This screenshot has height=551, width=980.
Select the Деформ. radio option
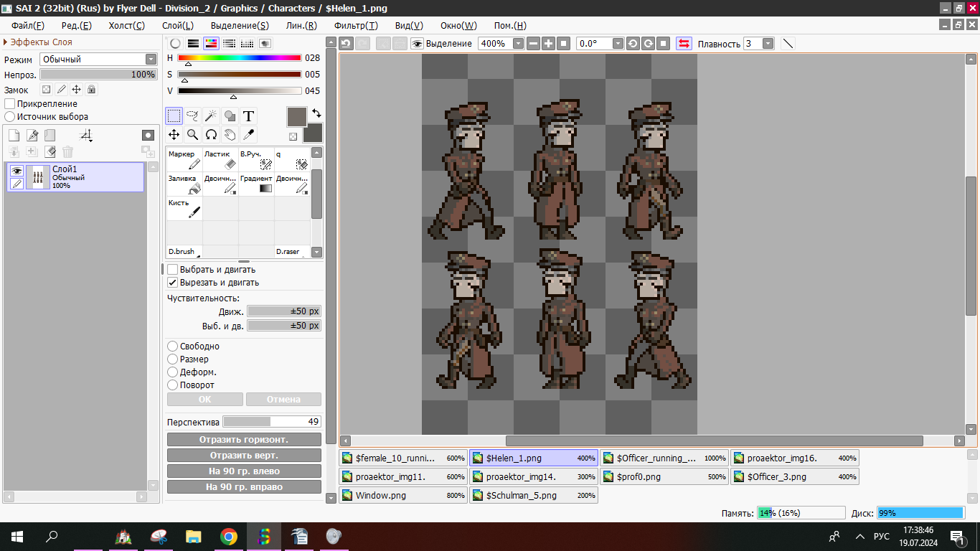pos(173,372)
